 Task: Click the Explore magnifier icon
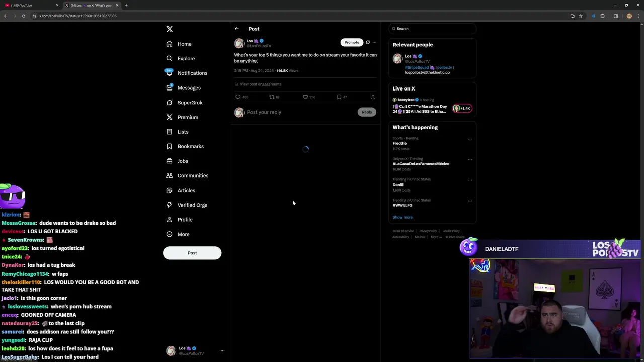pyautogui.click(x=170, y=58)
